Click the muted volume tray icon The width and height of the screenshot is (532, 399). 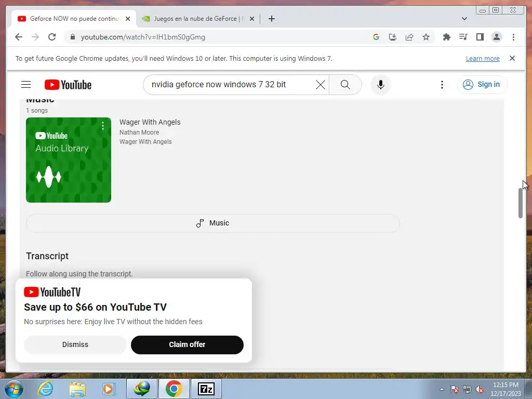click(x=480, y=389)
